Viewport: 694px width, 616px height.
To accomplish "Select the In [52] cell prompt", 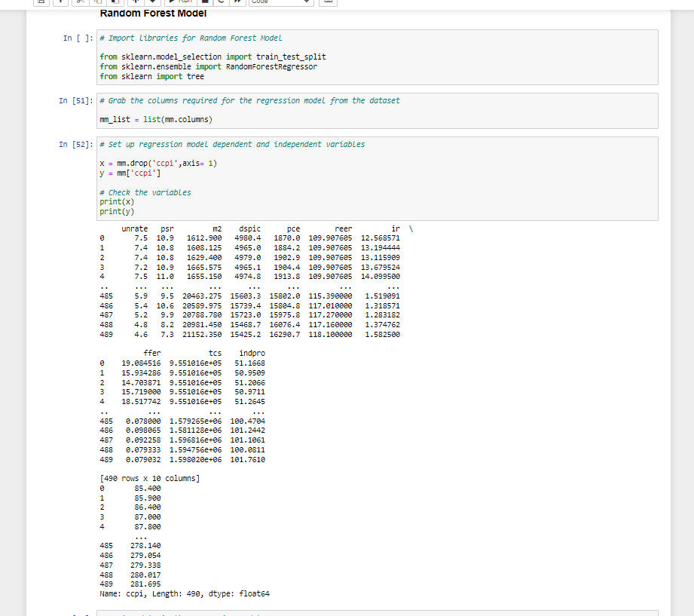I will [x=75, y=145].
